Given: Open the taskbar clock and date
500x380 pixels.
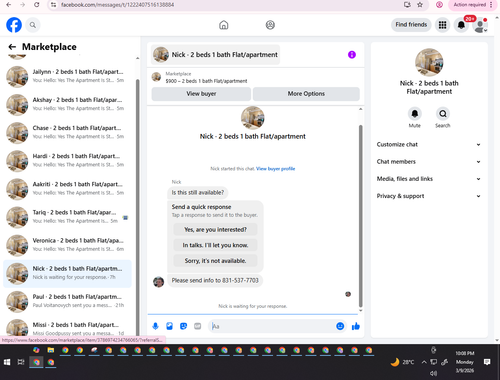Looking at the screenshot, I should point(465,362).
